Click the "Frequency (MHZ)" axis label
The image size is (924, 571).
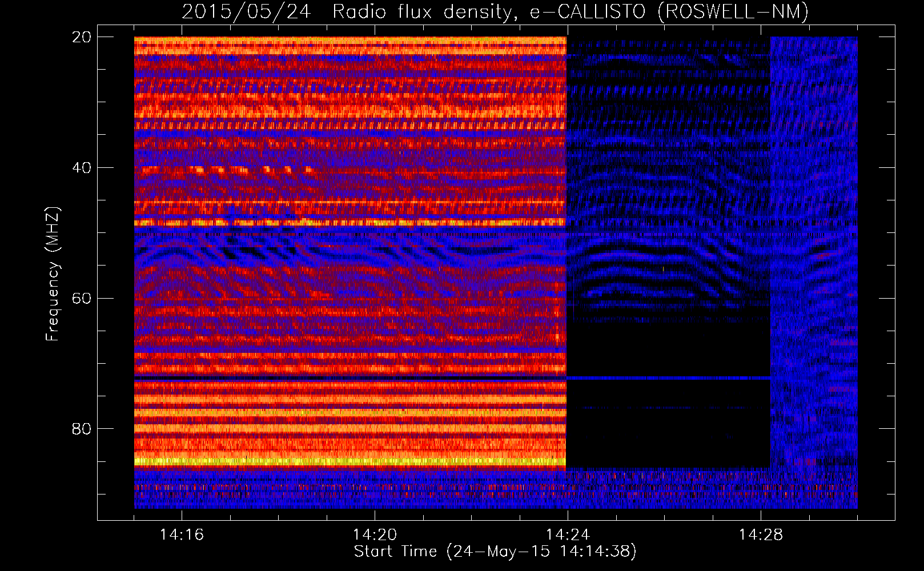[x=53, y=274]
